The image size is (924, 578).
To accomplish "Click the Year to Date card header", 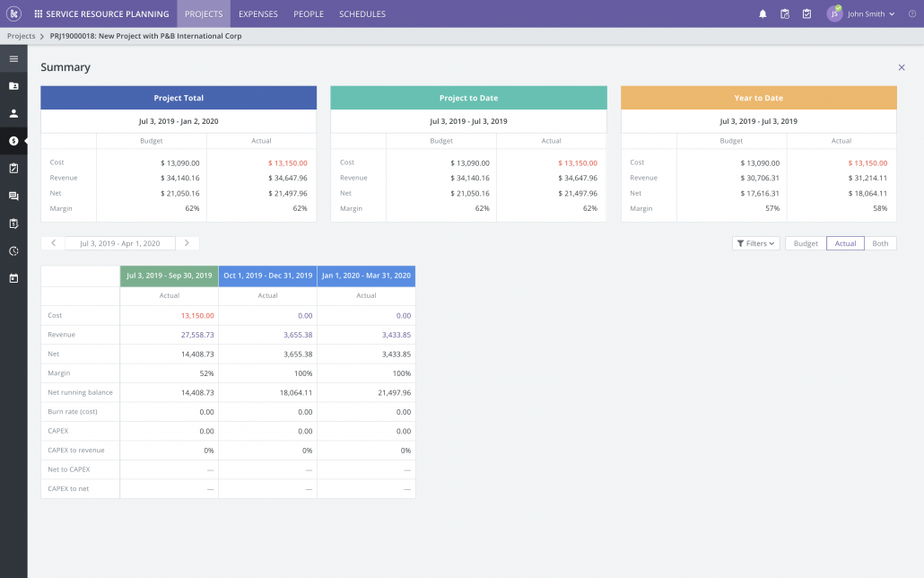I will coord(758,98).
